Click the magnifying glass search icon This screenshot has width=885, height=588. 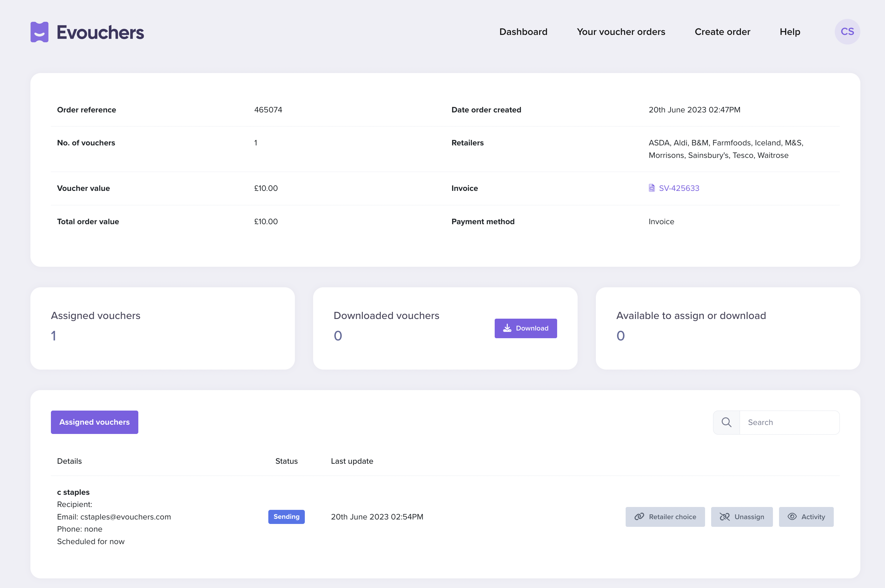(x=727, y=422)
